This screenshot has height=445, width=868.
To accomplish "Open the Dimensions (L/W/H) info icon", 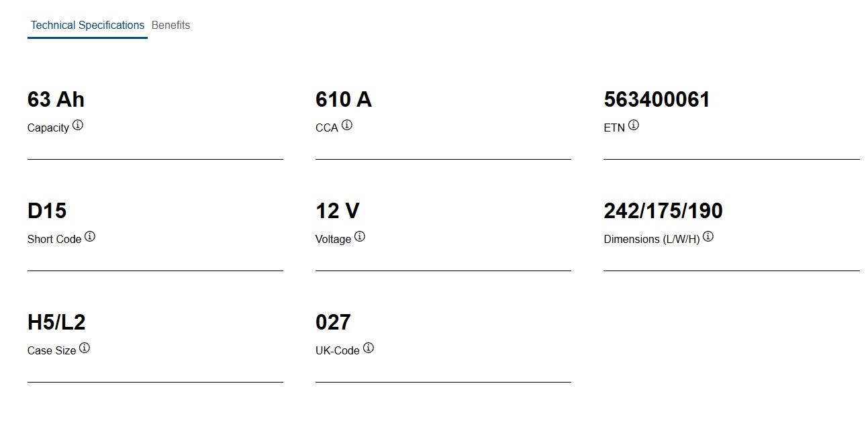I will [x=708, y=236].
